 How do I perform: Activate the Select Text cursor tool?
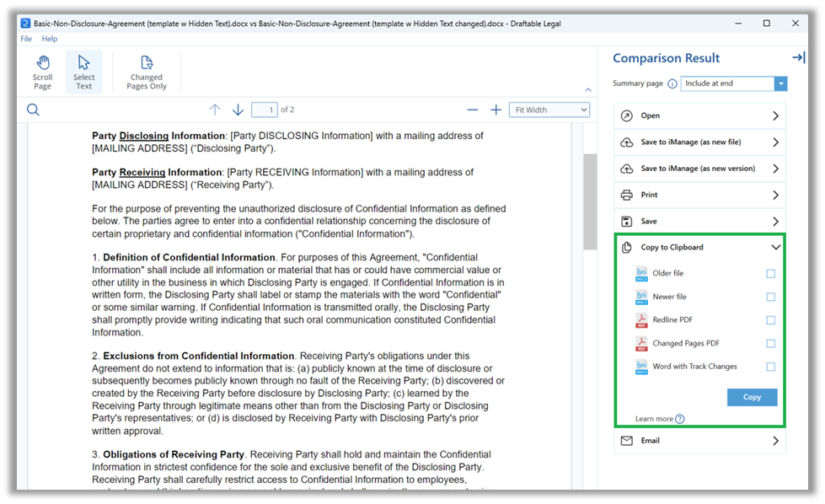tap(83, 72)
